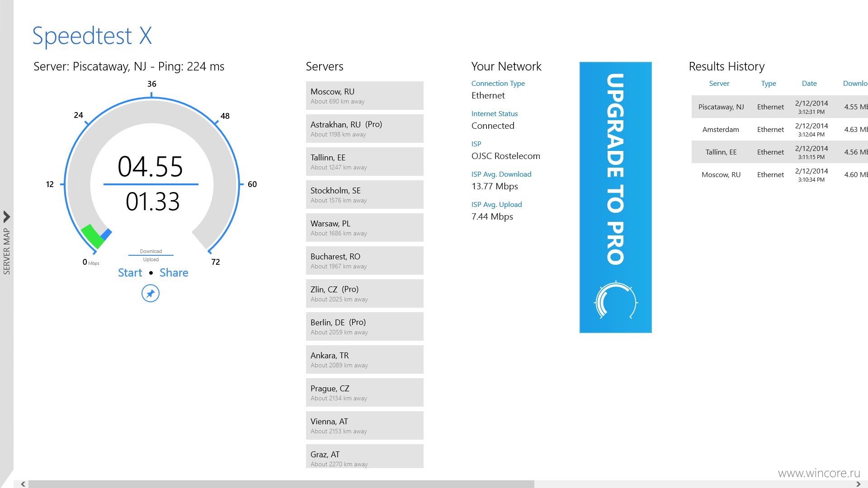Share the speed test result
Viewport: 868px width, 488px height.
pos(174,273)
